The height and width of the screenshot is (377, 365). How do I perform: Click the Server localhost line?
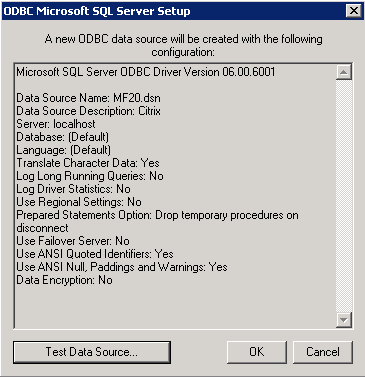coord(56,124)
